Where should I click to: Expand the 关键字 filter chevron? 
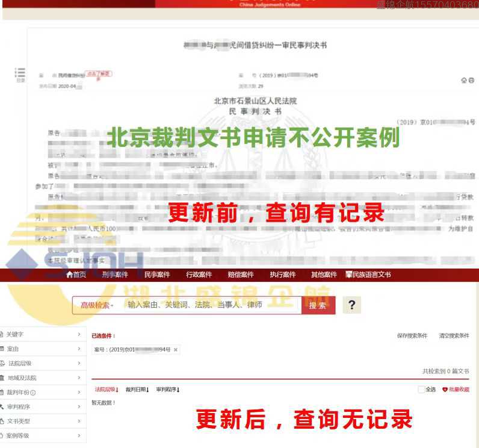click(79, 334)
